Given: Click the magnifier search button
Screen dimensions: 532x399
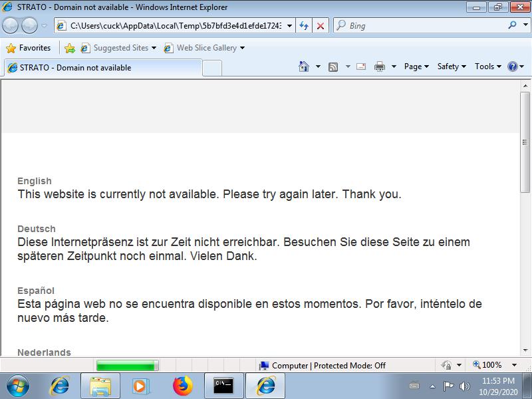Looking at the screenshot, I should pyautogui.click(x=512, y=25).
